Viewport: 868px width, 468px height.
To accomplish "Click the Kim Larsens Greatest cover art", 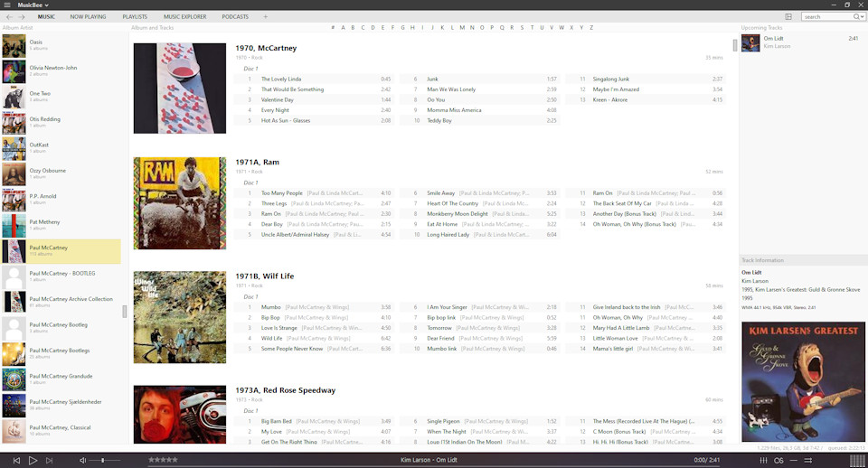I will (803, 381).
